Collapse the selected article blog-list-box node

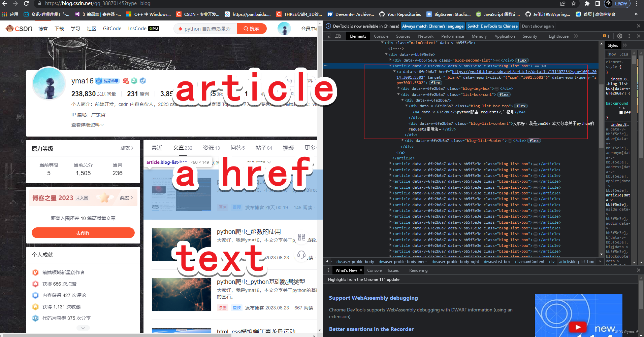[x=390, y=66]
